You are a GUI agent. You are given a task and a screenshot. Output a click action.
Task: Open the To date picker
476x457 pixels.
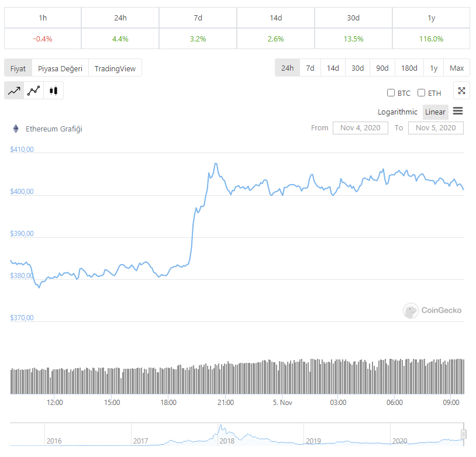point(436,128)
